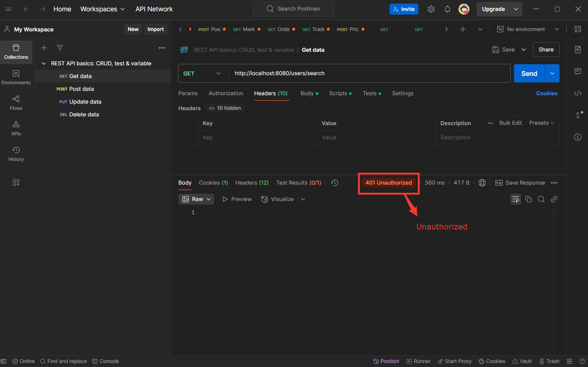The height and width of the screenshot is (367, 588).
Task: Click Bulk Edit in headers table
Action: 510,123
